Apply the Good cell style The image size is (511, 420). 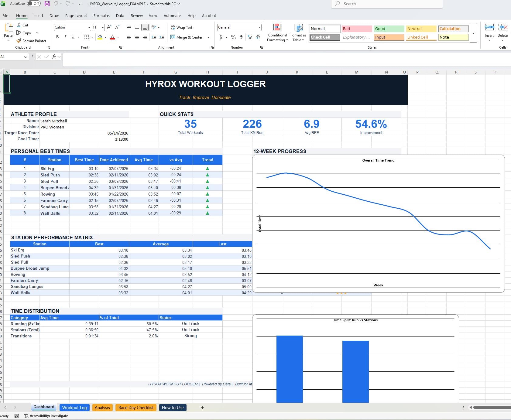pyautogui.click(x=389, y=29)
